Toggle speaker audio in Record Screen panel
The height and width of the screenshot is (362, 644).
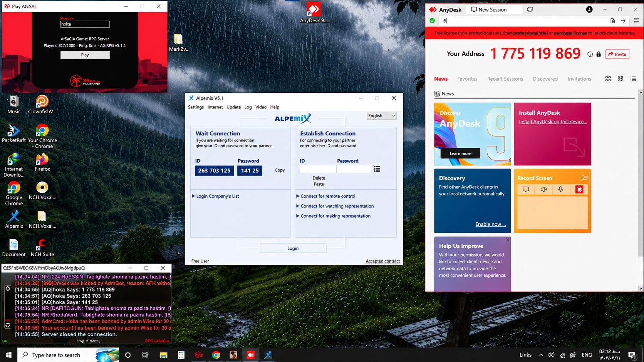click(x=543, y=189)
